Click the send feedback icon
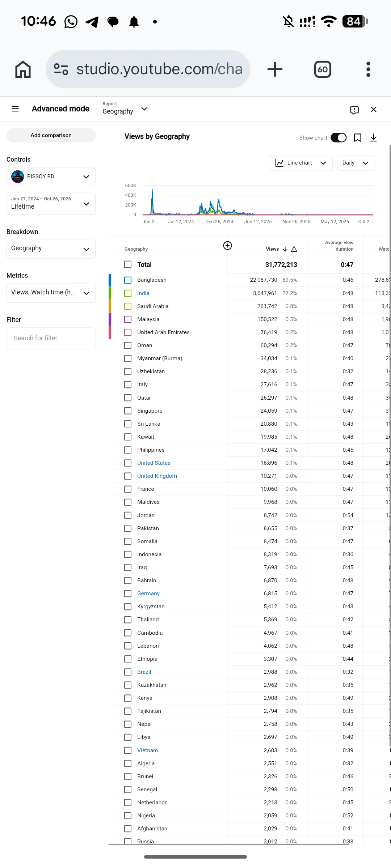Screen dimensions: 391x868 (x=354, y=110)
